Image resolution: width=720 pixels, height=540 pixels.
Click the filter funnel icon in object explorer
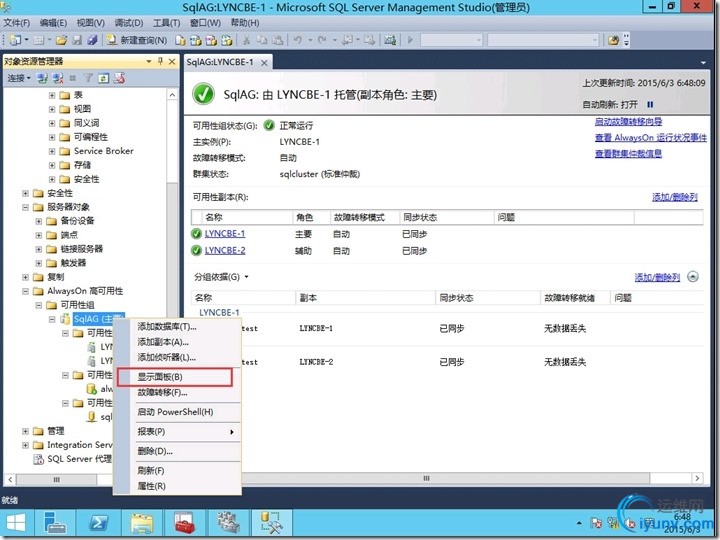click(88, 78)
